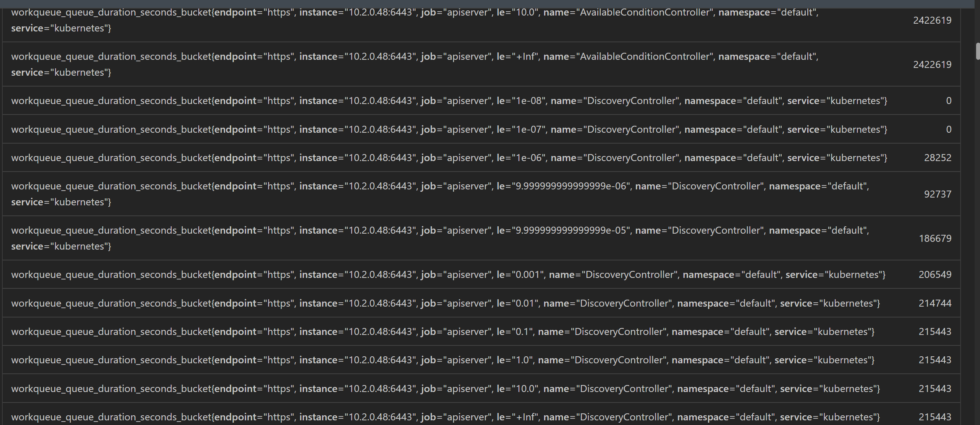Click AvailableConditionController row with le="+Inf"
The width and height of the screenshot is (980, 425).
click(481, 64)
